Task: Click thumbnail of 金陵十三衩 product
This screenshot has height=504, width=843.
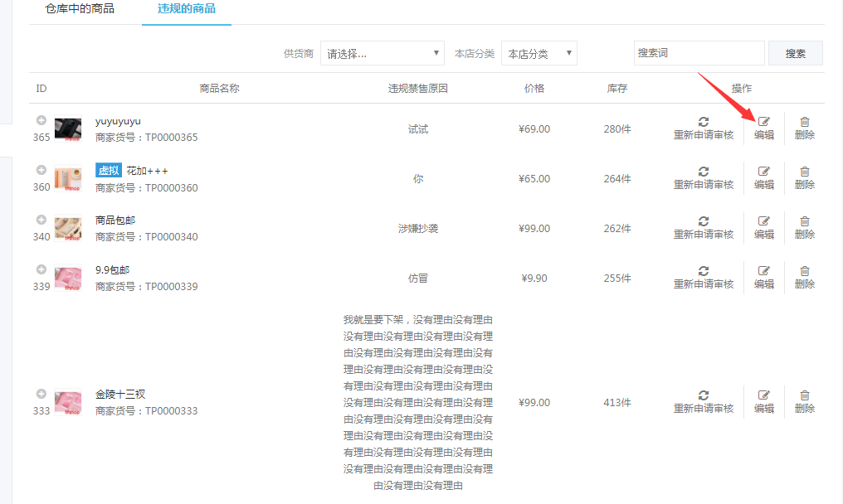Action: 68,402
